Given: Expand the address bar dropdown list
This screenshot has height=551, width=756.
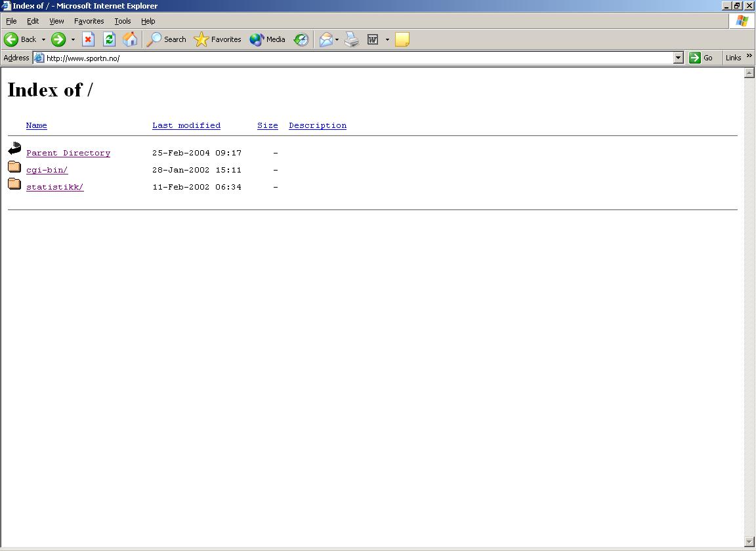Looking at the screenshot, I should click(x=679, y=58).
